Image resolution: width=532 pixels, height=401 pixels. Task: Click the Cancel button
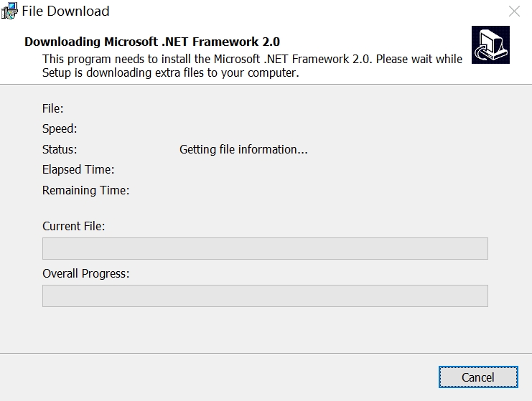pyautogui.click(x=478, y=377)
